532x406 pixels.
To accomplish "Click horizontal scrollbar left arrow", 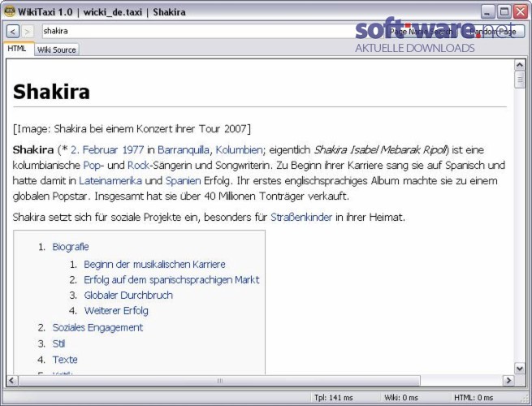I will coord(12,380).
